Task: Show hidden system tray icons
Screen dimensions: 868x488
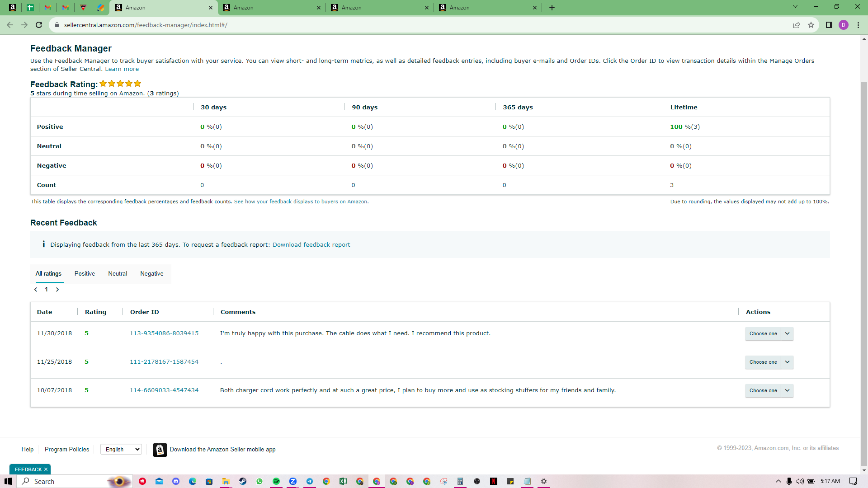Action: point(778,482)
